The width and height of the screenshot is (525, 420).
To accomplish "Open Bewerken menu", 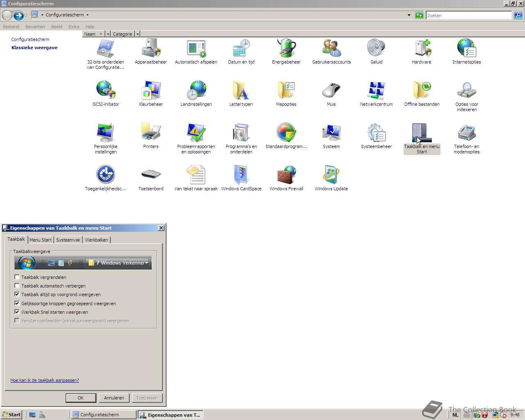I will [35, 27].
